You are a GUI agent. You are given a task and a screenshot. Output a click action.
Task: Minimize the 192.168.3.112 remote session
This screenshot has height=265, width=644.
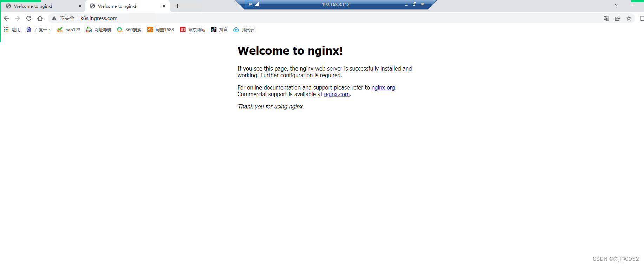pos(406,5)
